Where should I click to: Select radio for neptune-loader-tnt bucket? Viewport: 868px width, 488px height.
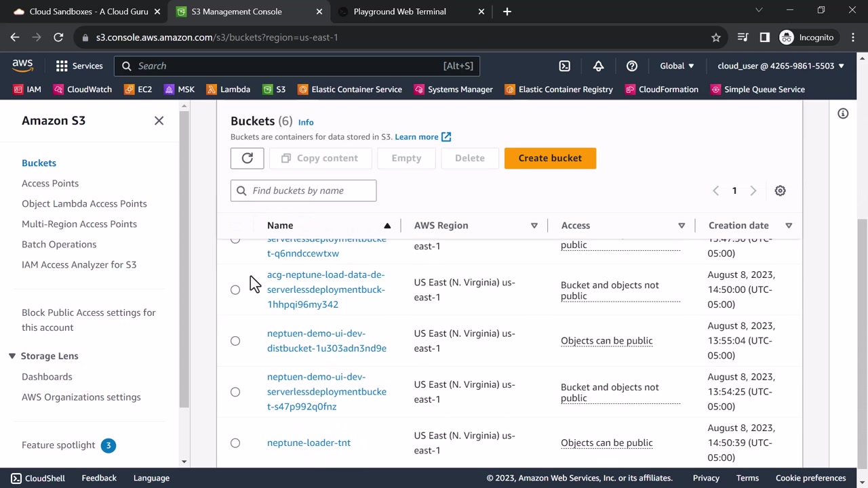tap(235, 443)
